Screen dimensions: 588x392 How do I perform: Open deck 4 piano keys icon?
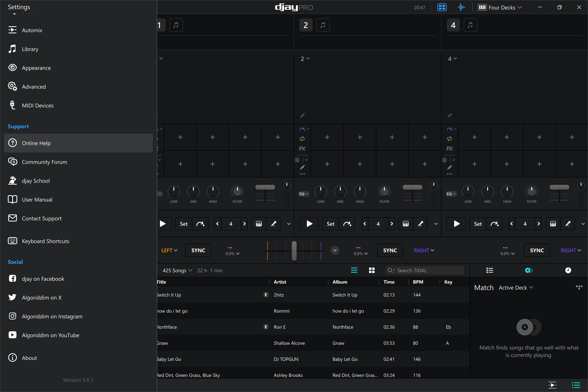tap(553, 224)
